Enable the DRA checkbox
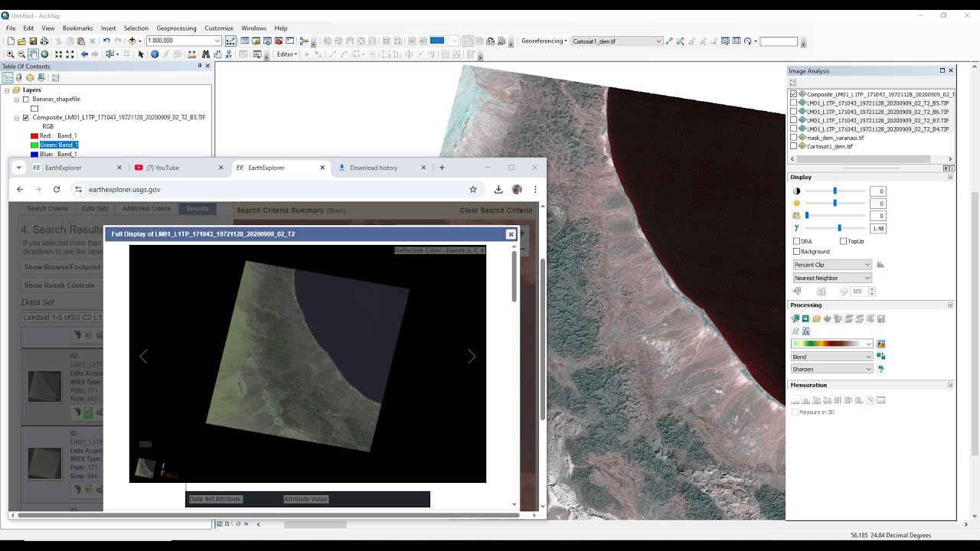Screen dimensions: 980x551 click(796, 241)
